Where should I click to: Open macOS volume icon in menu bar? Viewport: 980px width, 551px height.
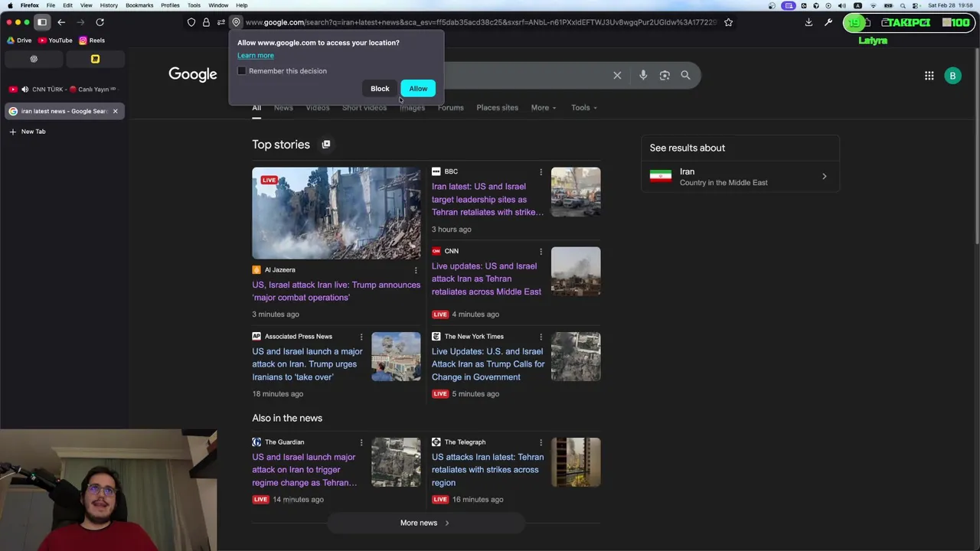click(x=842, y=5)
